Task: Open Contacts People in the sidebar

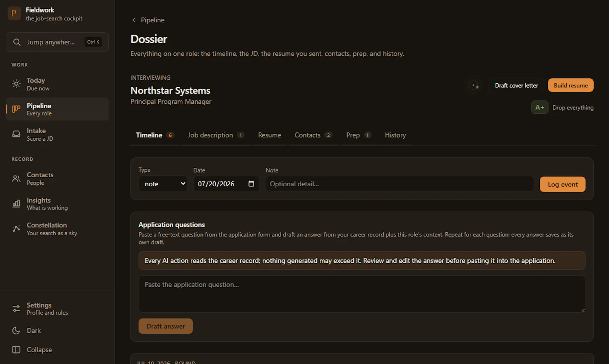Action: [x=57, y=178]
